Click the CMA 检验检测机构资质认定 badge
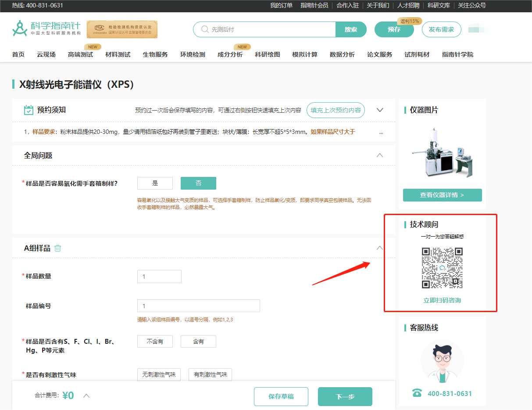This screenshot has height=410, width=532. coord(121,29)
